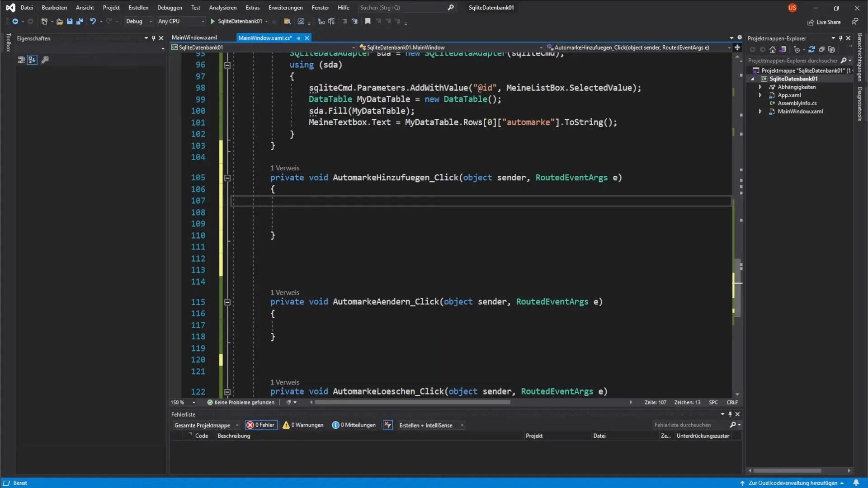Switch views icon in Projektmappen-Explorer toolbar
This screenshot has width=868, height=488.
(x=783, y=50)
